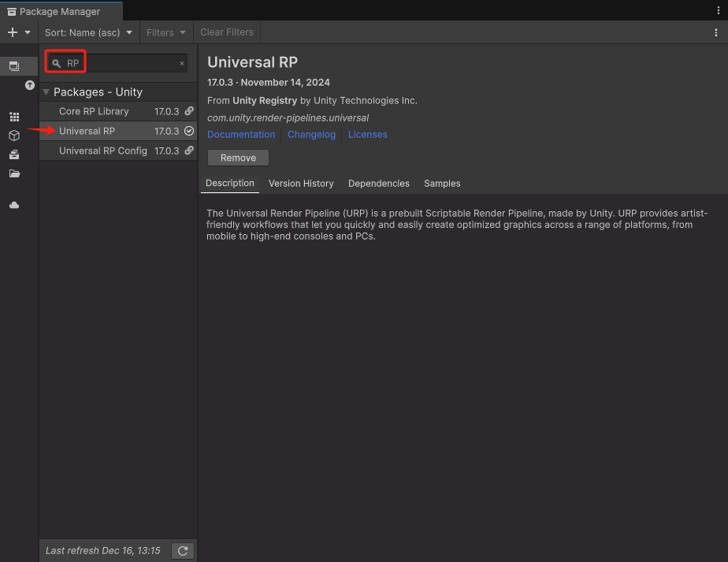
Task: Select the Universal RP package row
Action: (118, 131)
